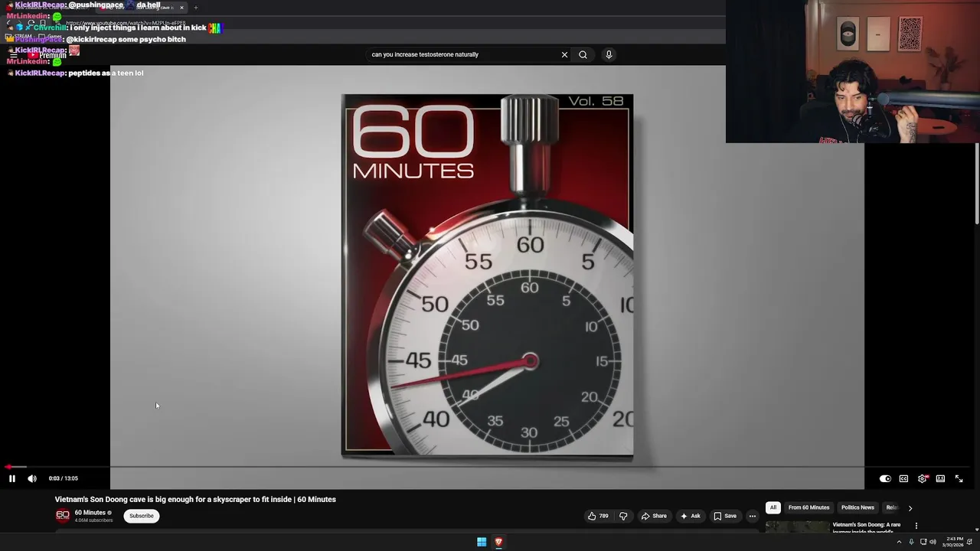Open the Son Doong recommended video thumbnail

(797, 527)
